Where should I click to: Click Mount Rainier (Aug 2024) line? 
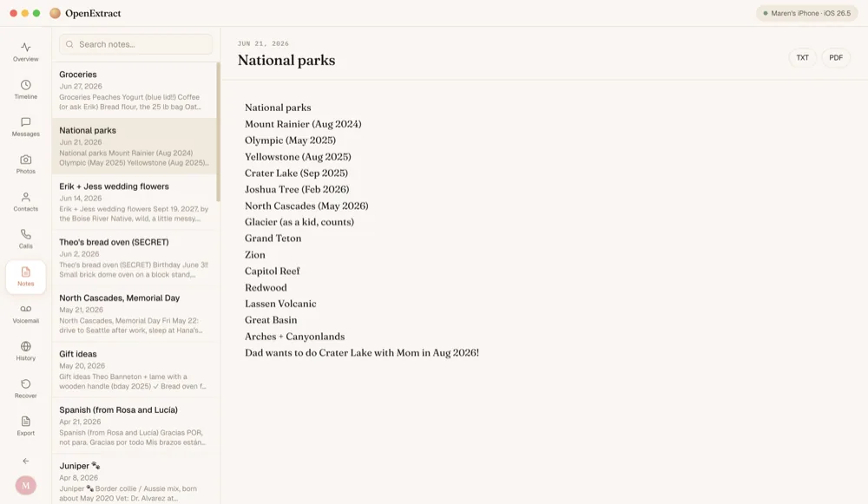303,124
